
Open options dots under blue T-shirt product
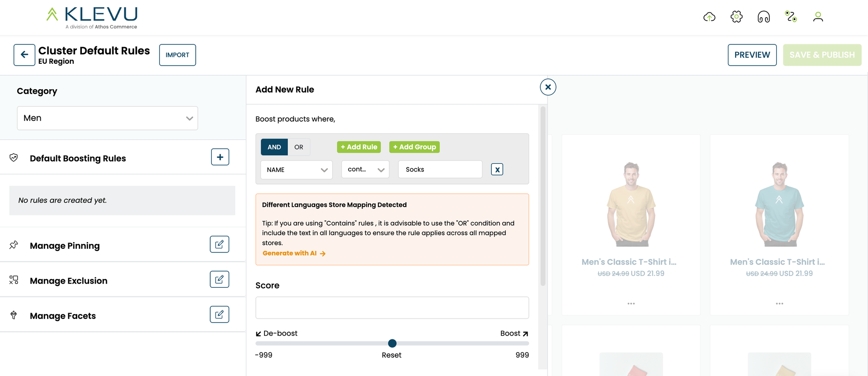(x=779, y=304)
